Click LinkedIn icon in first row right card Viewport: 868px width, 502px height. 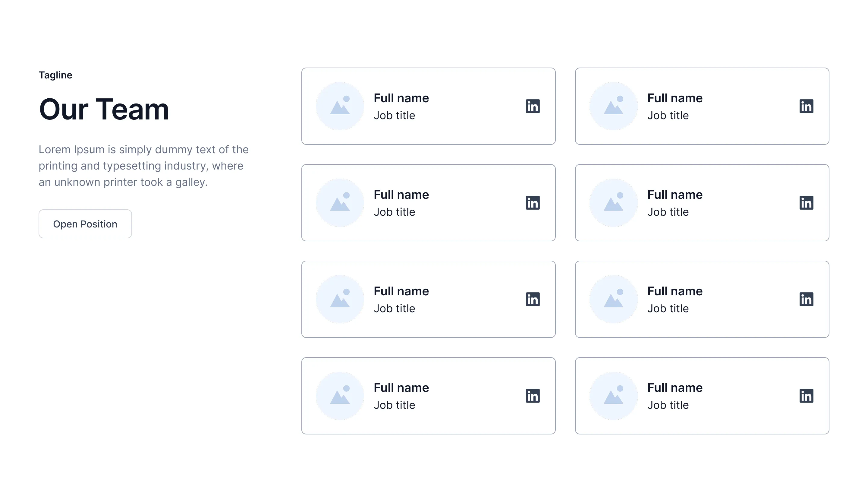click(806, 106)
